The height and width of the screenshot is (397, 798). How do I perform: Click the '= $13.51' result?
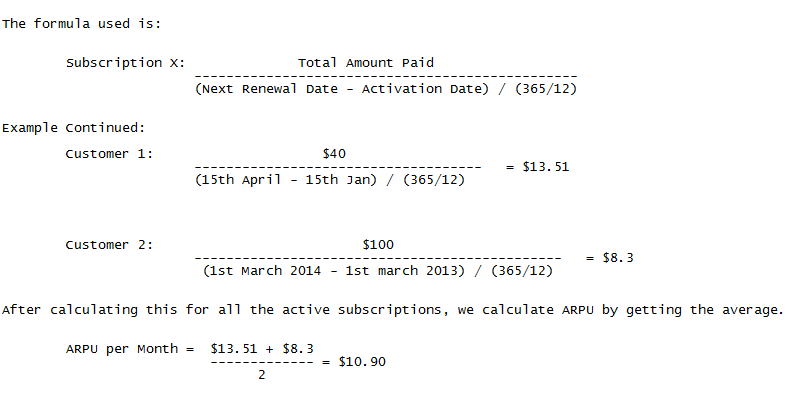click(x=537, y=167)
